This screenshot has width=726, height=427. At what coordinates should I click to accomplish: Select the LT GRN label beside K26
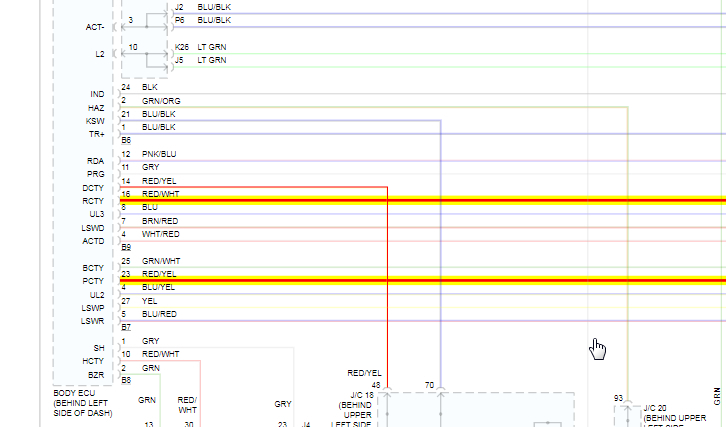click(x=212, y=47)
